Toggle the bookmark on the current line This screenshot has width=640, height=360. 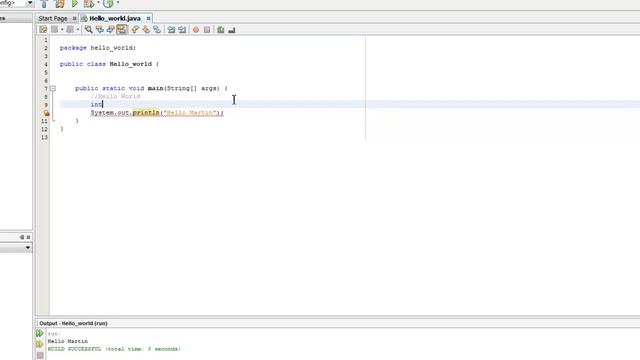point(157,29)
